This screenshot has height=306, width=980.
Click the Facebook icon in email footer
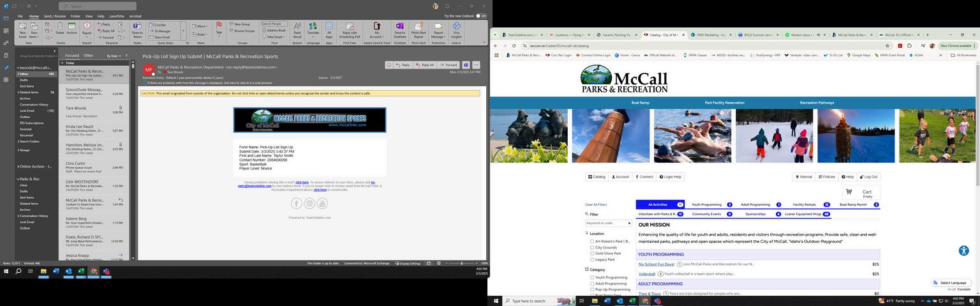pyautogui.click(x=297, y=203)
